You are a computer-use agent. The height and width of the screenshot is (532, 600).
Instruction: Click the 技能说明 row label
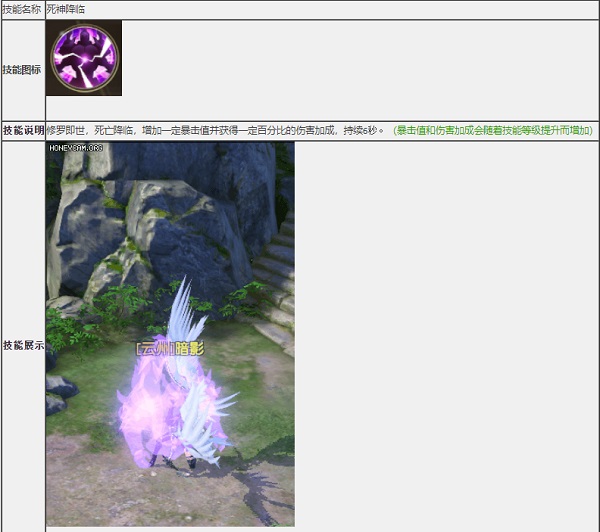coord(23,131)
